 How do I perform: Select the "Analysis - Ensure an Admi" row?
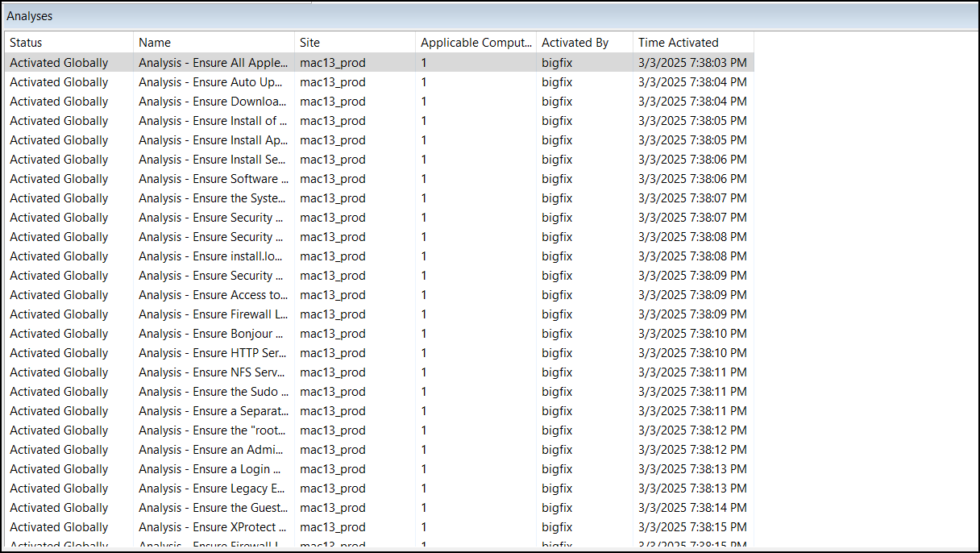point(212,449)
